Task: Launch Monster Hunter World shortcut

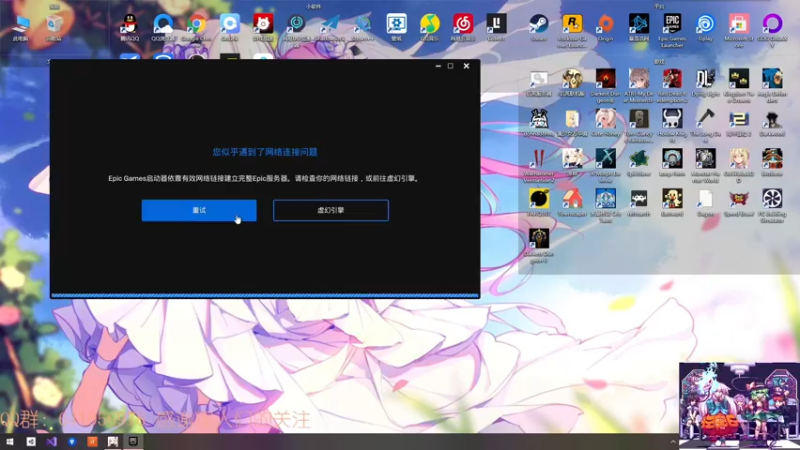Action: tap(706, 165)
